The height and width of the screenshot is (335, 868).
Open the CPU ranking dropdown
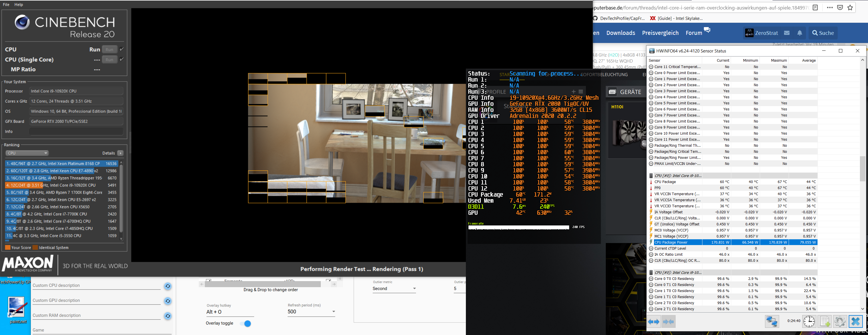point(27,153)
